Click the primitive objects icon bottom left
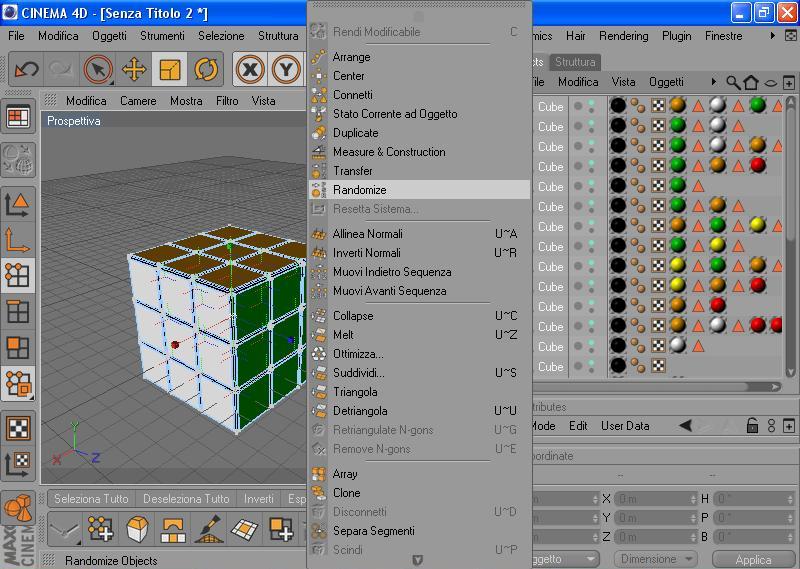 click(19, 507)
